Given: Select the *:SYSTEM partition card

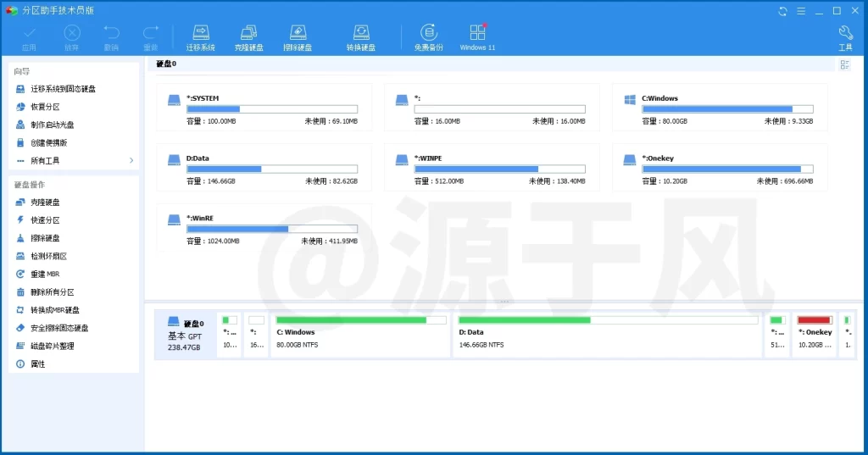Looking at the screenshot, I should [264, 108].
